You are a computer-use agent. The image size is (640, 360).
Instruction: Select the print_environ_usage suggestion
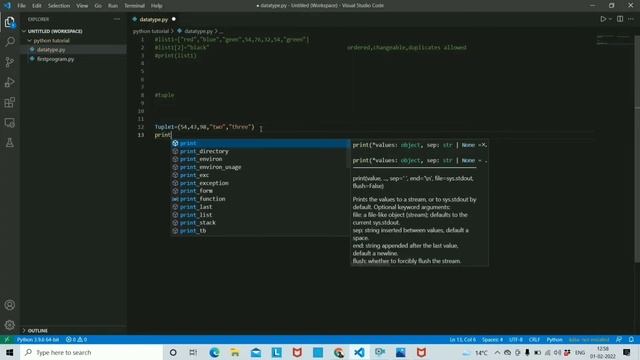[x=260, y=167]
